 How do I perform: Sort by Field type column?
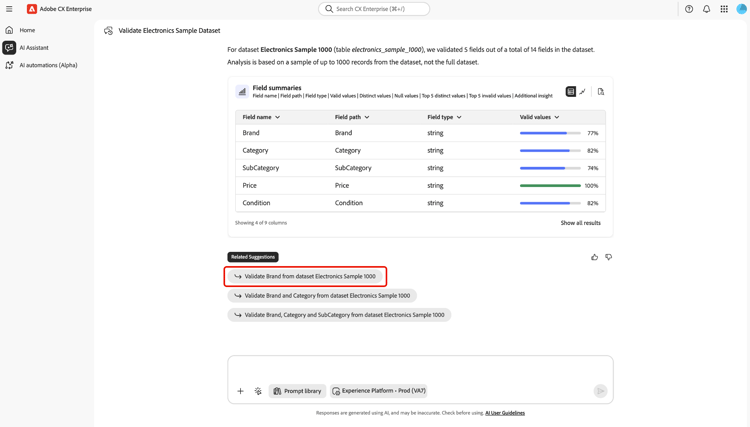point(444,117)
